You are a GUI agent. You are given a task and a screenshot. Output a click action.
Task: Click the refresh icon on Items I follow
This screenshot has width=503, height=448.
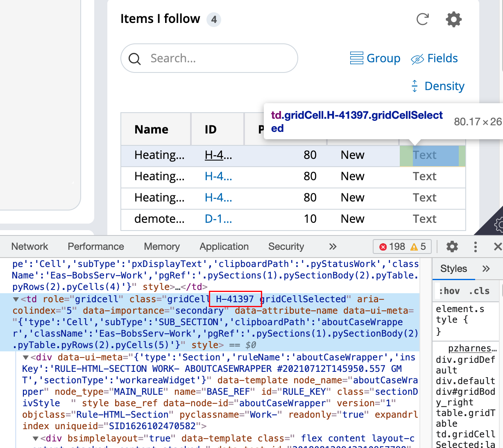coord(422,19)
